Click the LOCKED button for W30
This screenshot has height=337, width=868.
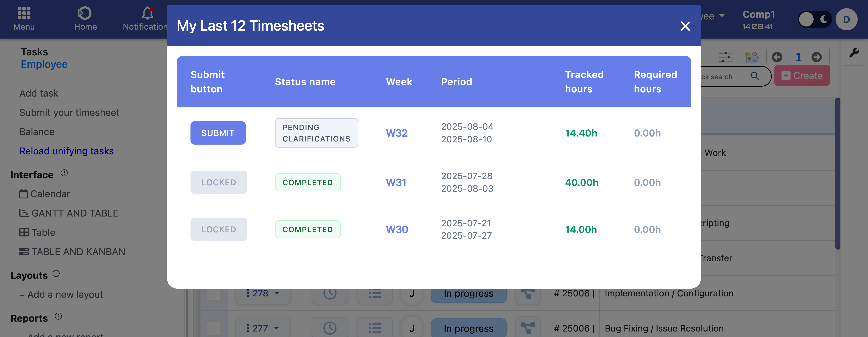click(219, 229)
